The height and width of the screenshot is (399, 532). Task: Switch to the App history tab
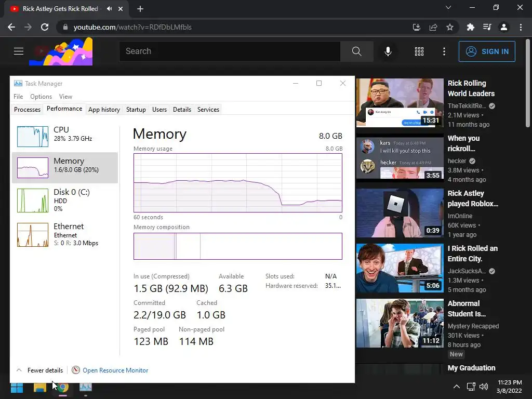[104, 110]
